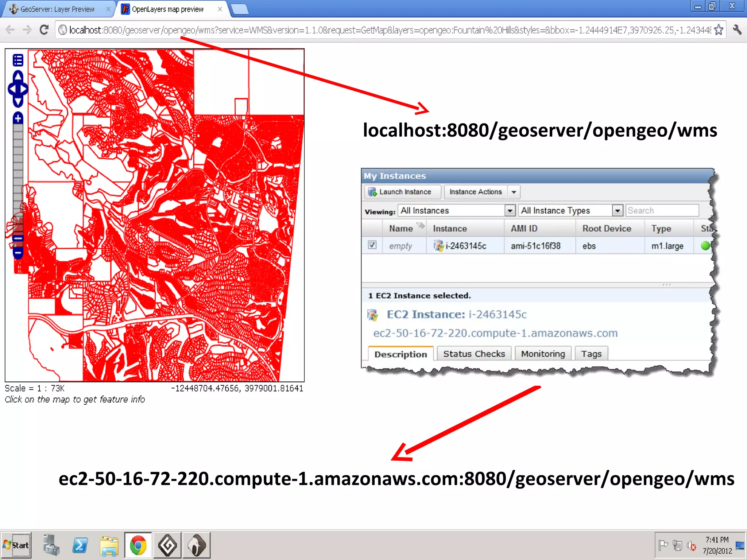Open the Tags tab

coord(591,354)
